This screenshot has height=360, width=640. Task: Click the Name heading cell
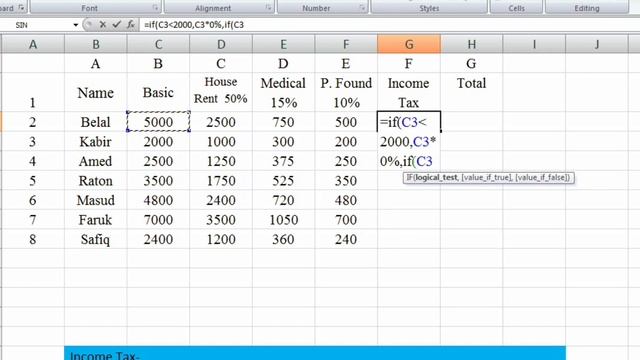(96, 93)
